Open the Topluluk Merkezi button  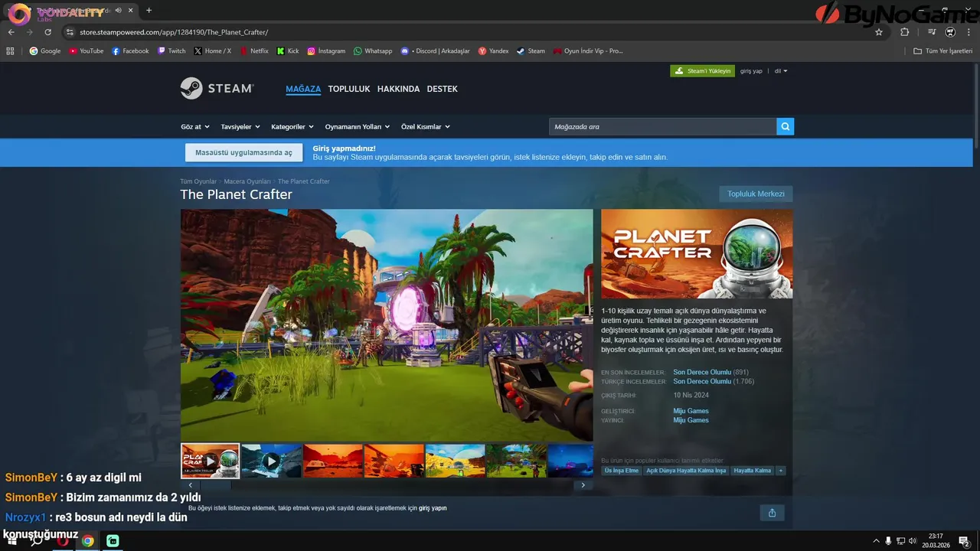pyautogui.click(x=756, y=194)
